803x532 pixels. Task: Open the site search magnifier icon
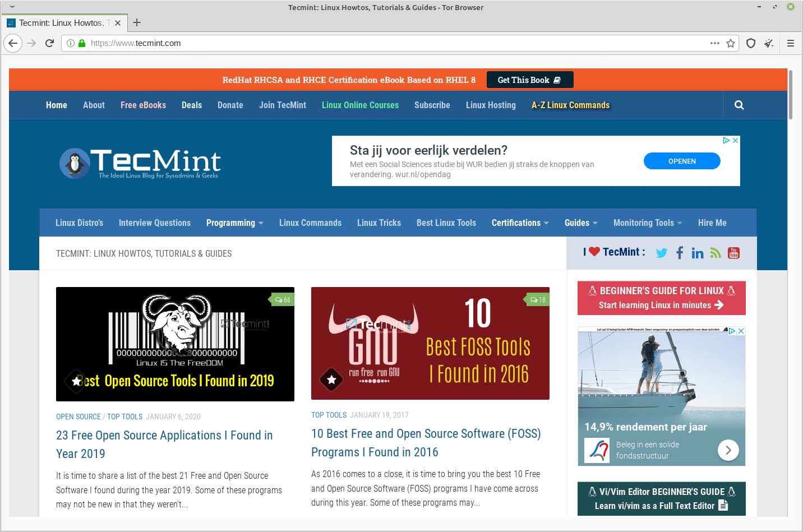[x=739, y=105]
